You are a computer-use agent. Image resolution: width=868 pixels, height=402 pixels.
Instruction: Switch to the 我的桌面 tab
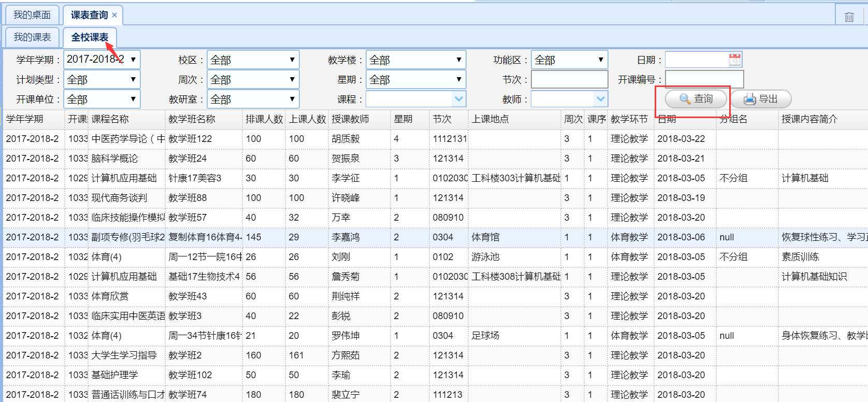[32, 15]
